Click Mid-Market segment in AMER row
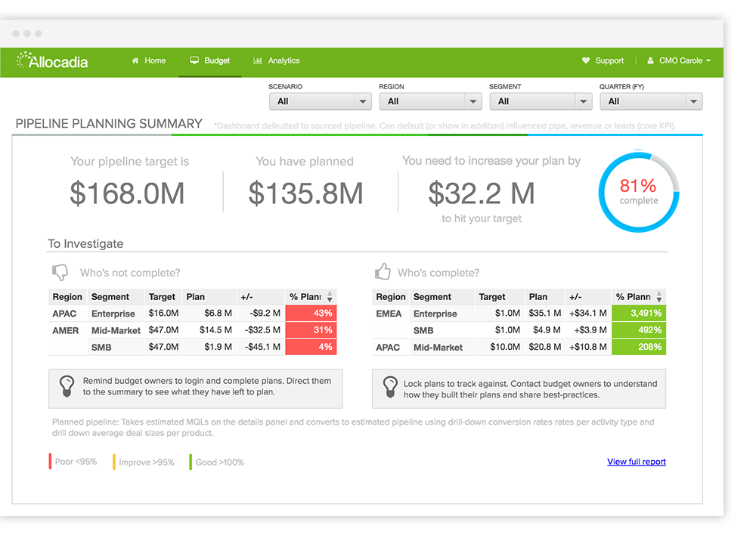This screenshot has width=756, height=538. point(116,330)
